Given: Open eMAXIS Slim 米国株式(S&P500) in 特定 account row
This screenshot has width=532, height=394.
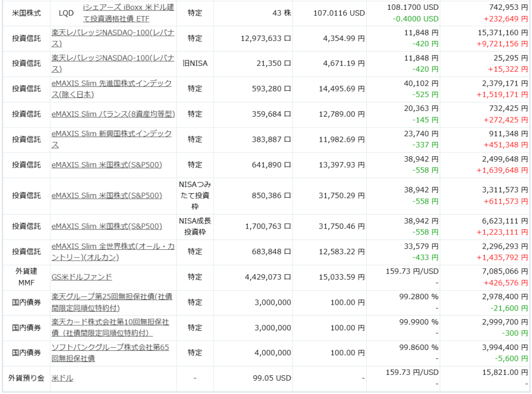Looking at the screenshot, I should (x=107, y=165).
